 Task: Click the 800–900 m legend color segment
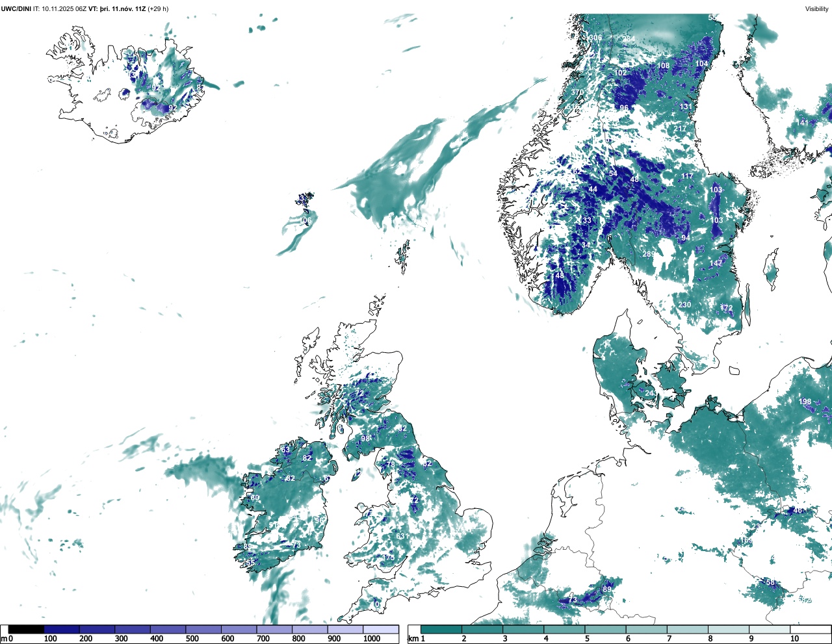click(309, 629)
